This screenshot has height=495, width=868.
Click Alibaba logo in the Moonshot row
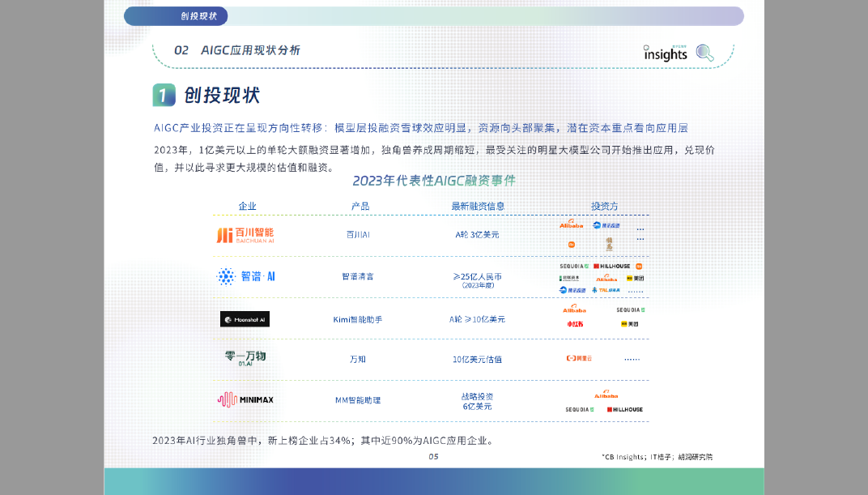click(x=575, y=309)
